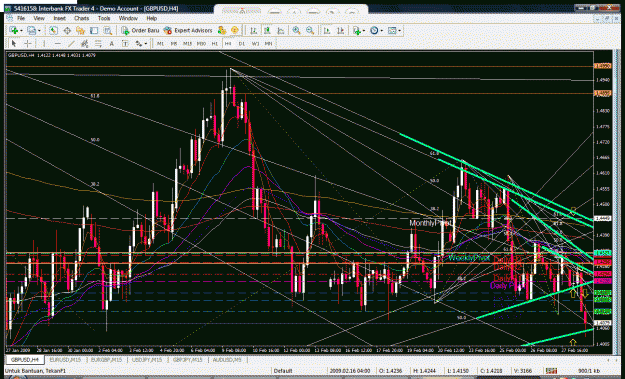Click the Zoom In magnifier icon
Viewport: 625px width, 379px height.
(296, 30)
